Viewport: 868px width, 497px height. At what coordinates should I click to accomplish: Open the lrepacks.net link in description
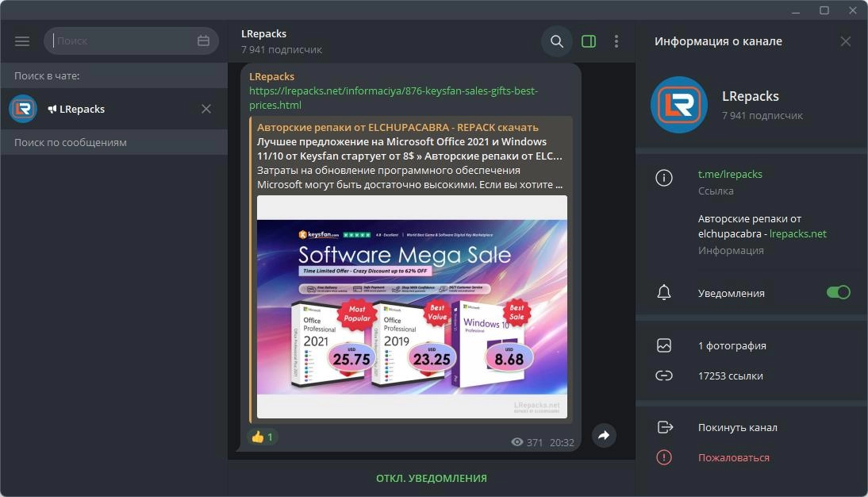click(797, 234)
